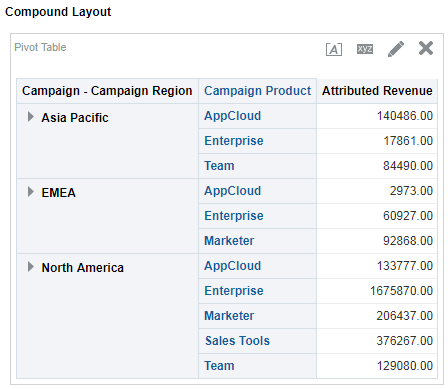Remove Pivot Table view with the X icon
448x389 pixels.
pyautogui.click(x=426, y=48)
